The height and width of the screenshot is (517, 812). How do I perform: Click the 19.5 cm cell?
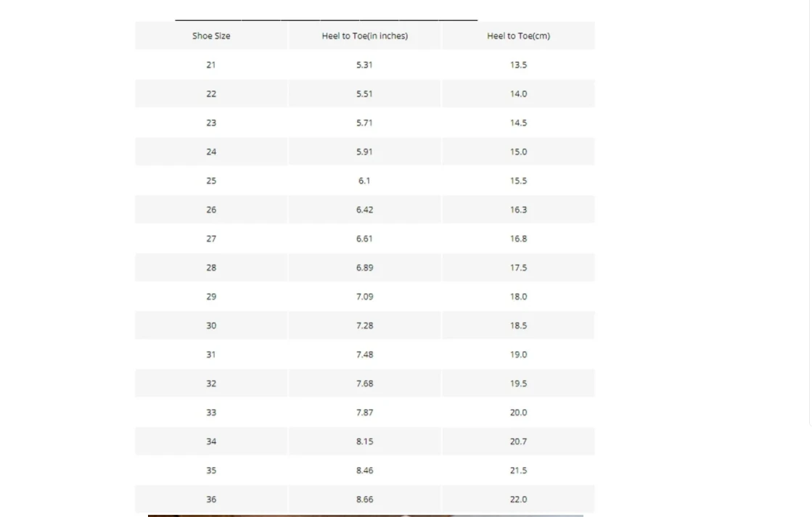coord(518,384)
